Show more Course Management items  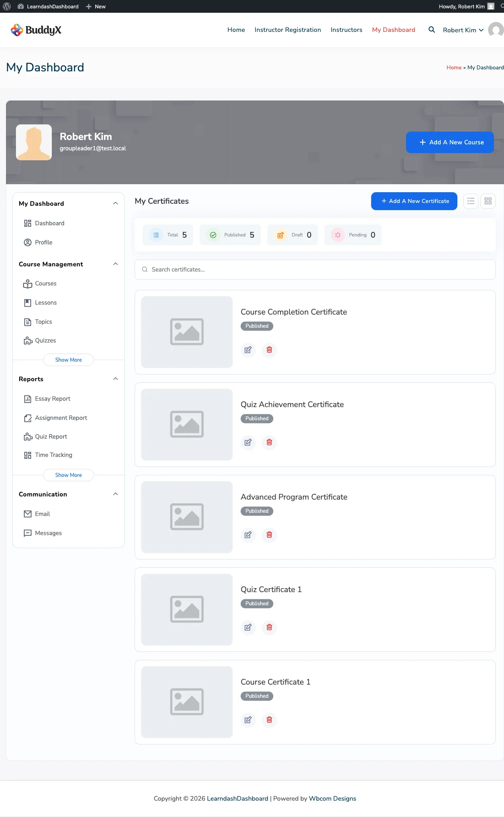[x=69, y=360]
